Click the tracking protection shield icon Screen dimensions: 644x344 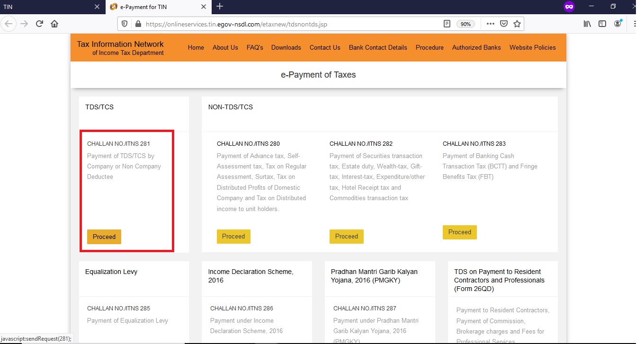tap(125, 24)
